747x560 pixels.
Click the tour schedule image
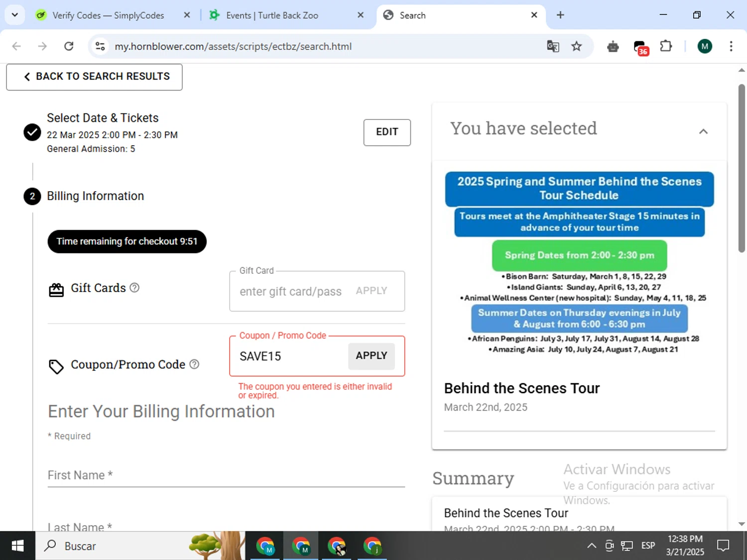[x=579, y=263]
